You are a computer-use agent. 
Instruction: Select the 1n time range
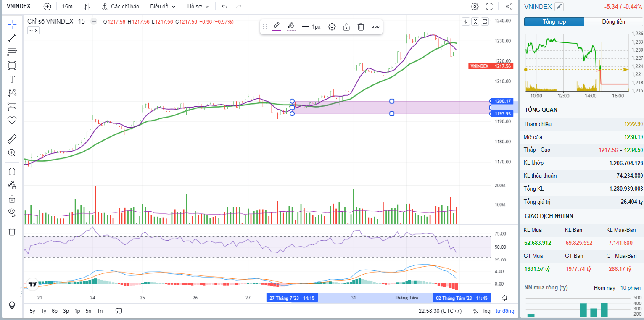point(100,311)
